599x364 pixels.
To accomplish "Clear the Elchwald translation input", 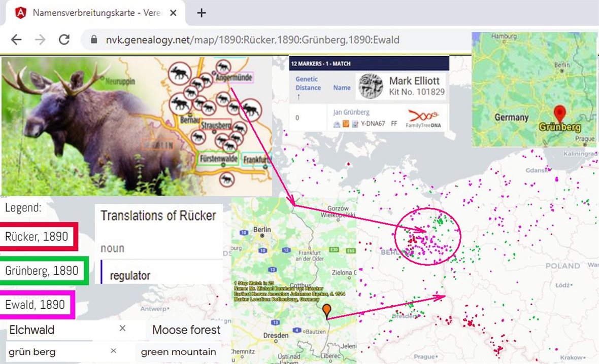I will (122, 329).
